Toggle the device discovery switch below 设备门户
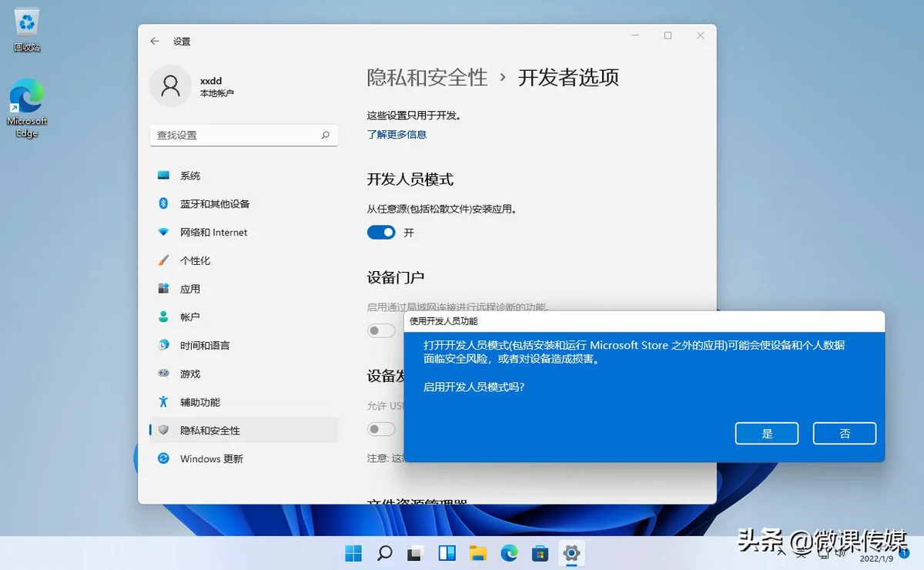 click(x=381, y=429)
